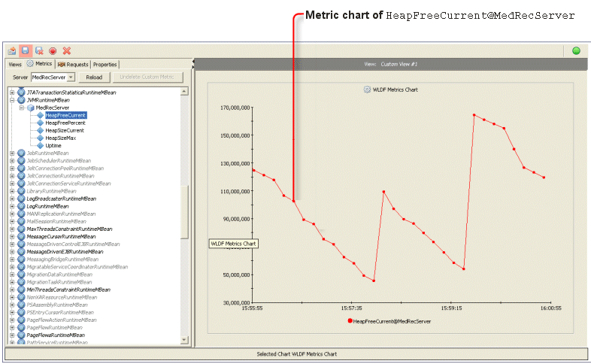Click the HeapFreeCurrent@MedRecServer legend label

pos(392,321)
